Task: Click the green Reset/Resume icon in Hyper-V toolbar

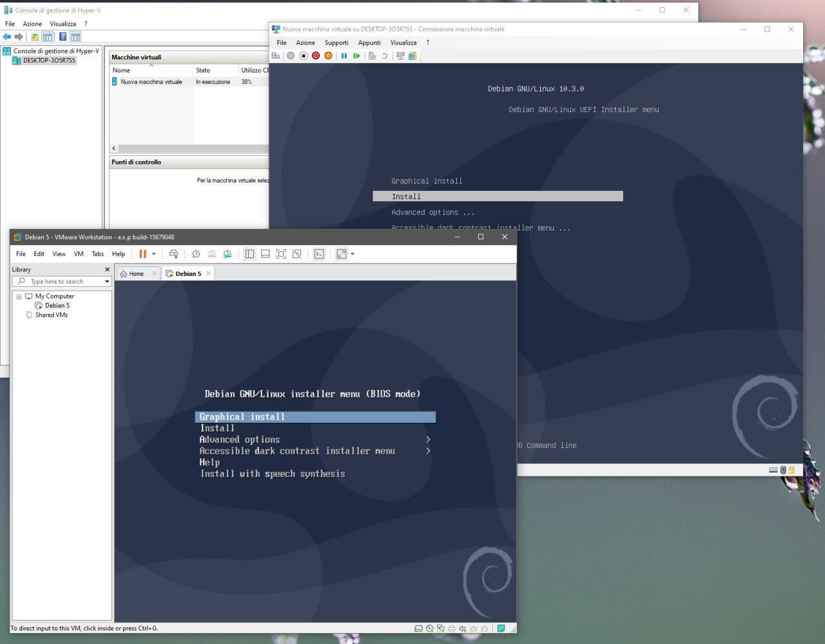Action: [356, 56]
